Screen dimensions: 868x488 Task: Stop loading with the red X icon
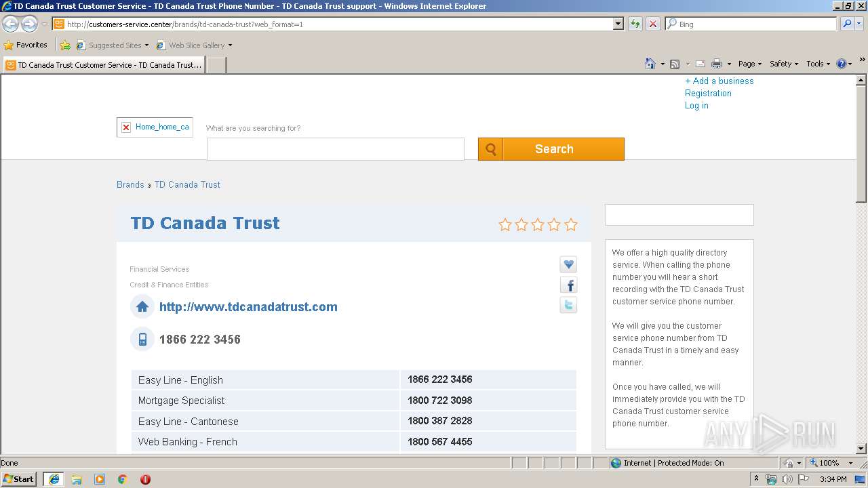[653, 24]
